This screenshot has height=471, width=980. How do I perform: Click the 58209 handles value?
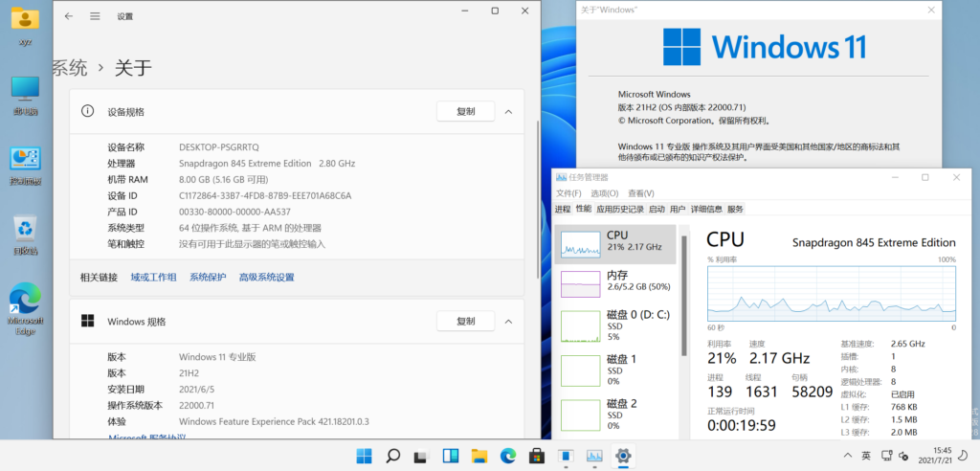coord(812,392)
